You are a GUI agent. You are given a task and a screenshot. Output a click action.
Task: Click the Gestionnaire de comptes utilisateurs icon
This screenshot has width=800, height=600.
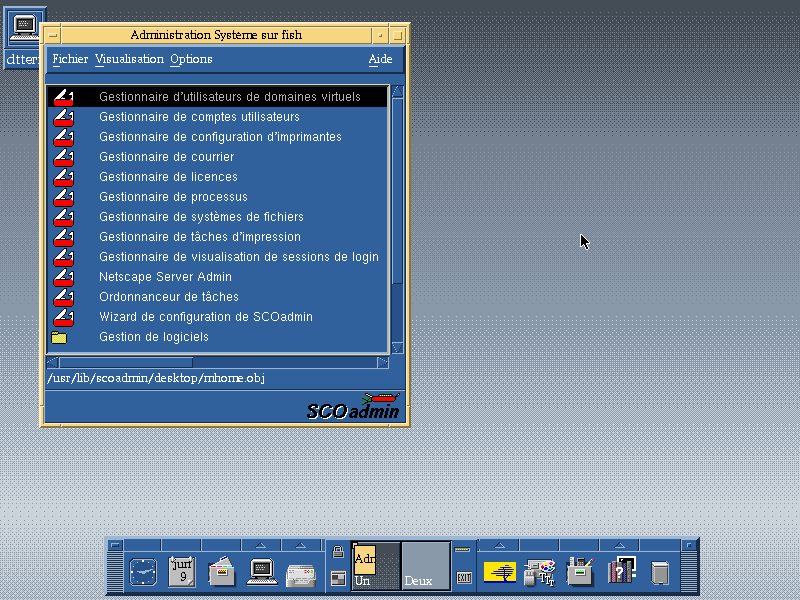click(x=64, y=117)
